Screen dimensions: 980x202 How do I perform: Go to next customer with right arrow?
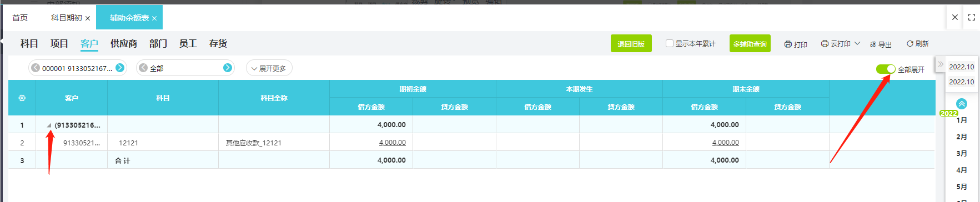click(x=120, y=68)
